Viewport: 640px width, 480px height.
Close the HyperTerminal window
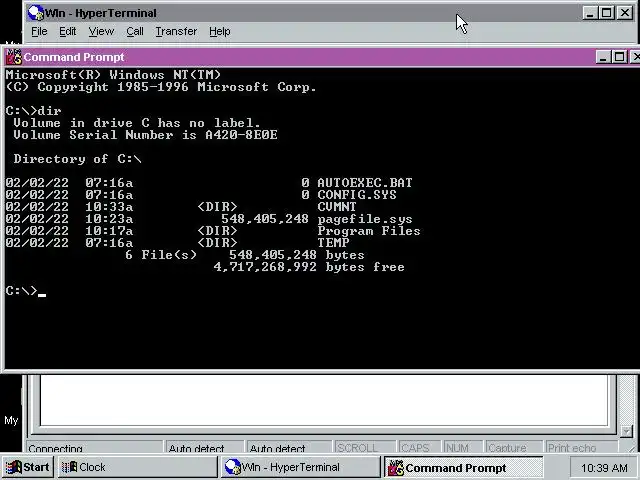tap(625, 13)
